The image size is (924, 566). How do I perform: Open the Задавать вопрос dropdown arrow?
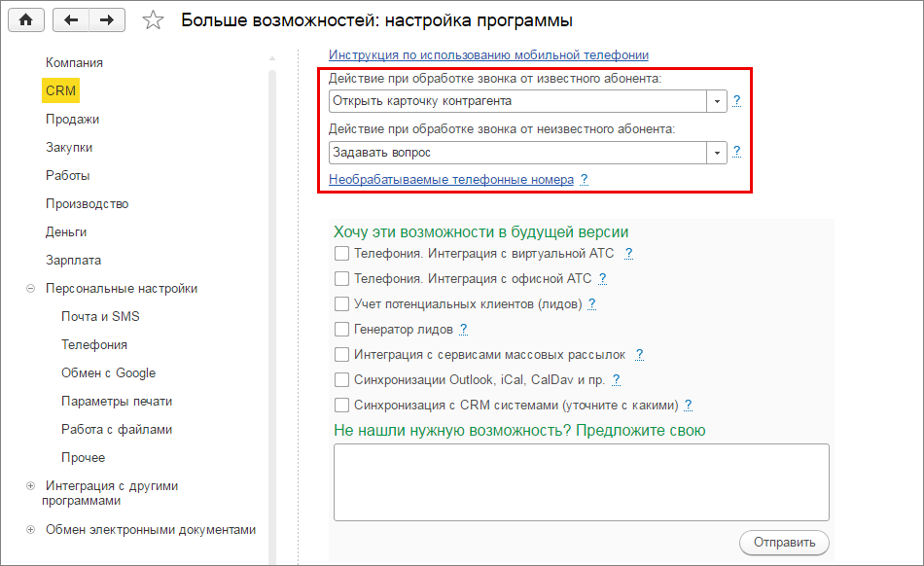717,153
